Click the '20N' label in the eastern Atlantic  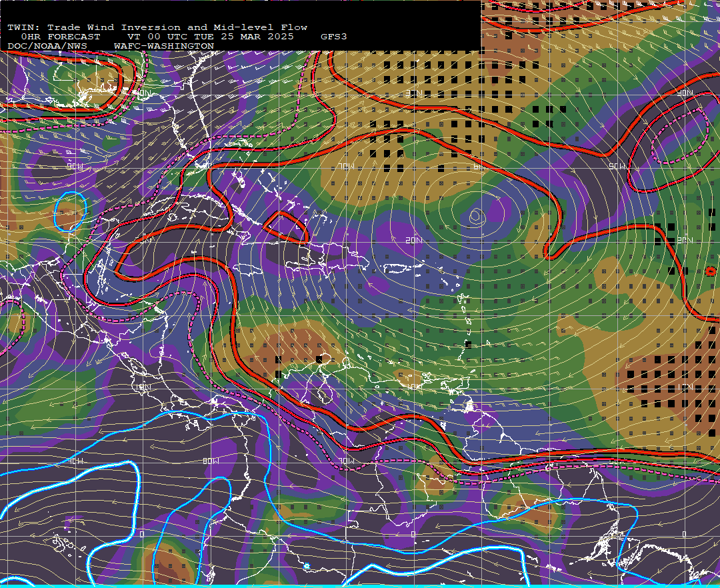click(685, 240)
